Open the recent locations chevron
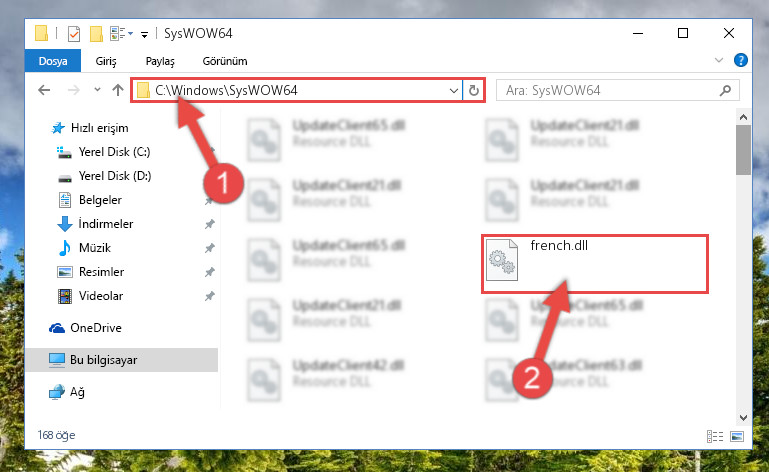Viewport: 769px width, 472px height. (97, 90)
